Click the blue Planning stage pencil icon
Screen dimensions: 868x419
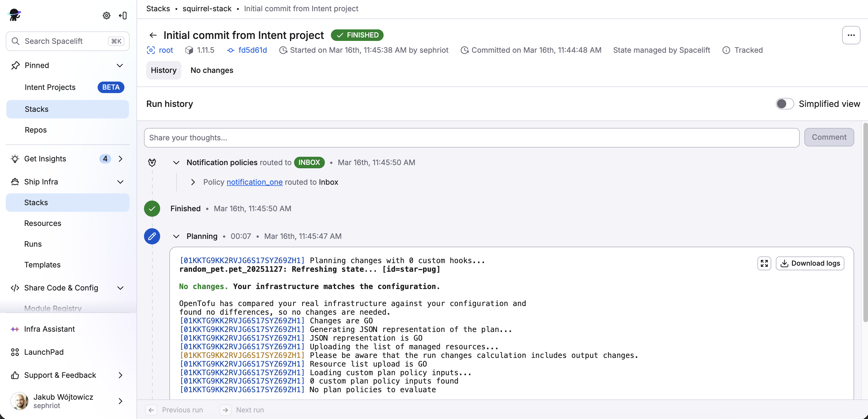coord(152,236)
